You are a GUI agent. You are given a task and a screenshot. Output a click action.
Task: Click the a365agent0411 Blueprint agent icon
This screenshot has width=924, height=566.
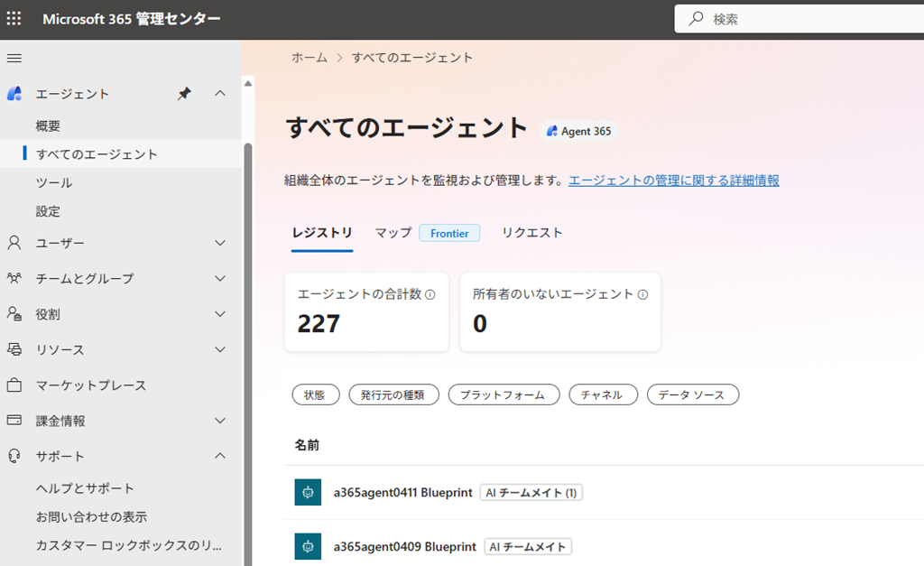click(x=308, y=493)
